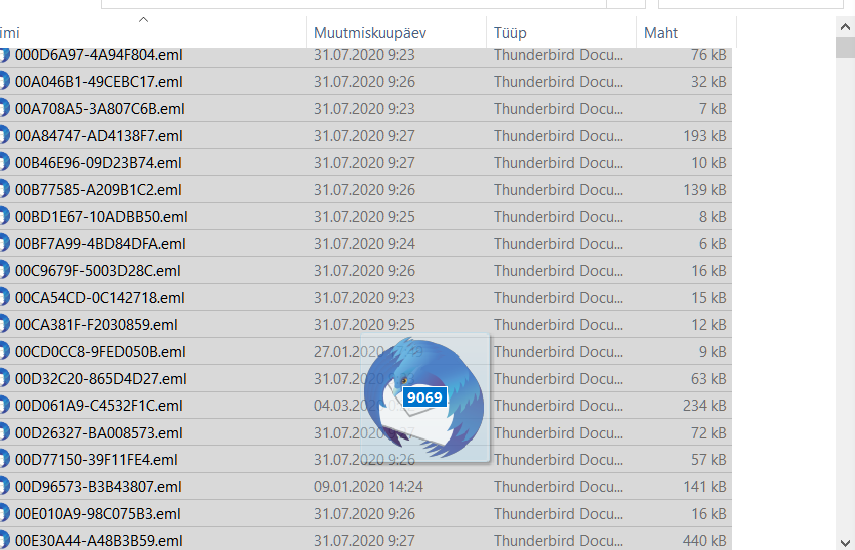Viewport: 855px width, 550px height.
Task: Select file 00BD1E67-10ADBB50.eml
Action: coord(101,217)
